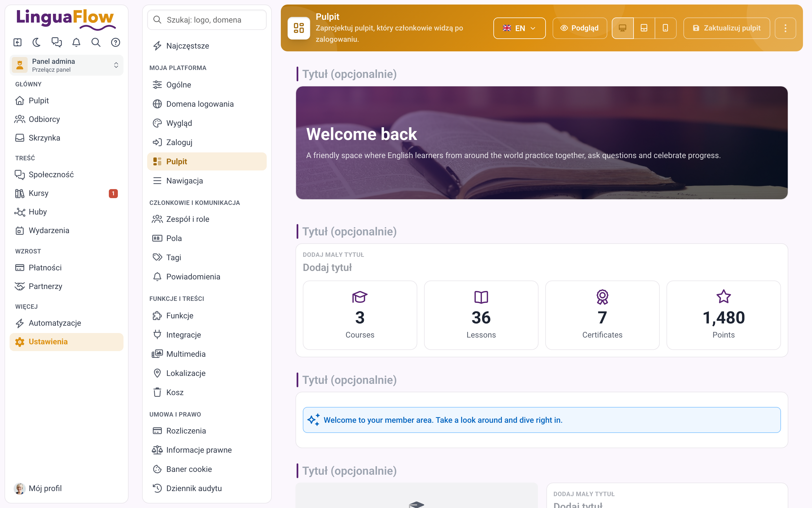Open the three-dot more options menu
Screen dimensions: 812x508
tap(785, 28)
